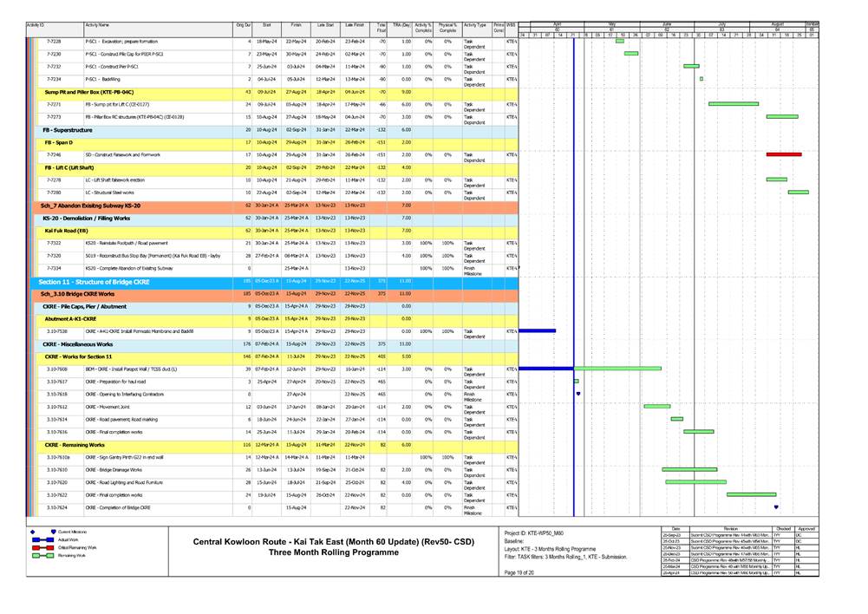Click the Activity ID column header
This screenshot has height=614, width=868.
[36, 27]
